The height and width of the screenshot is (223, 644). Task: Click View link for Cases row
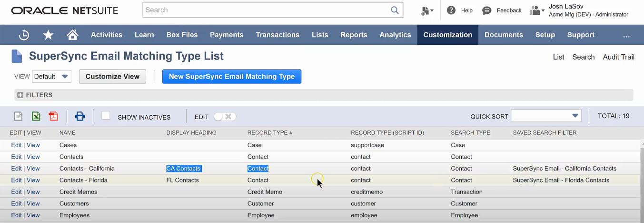pos(33,145)
